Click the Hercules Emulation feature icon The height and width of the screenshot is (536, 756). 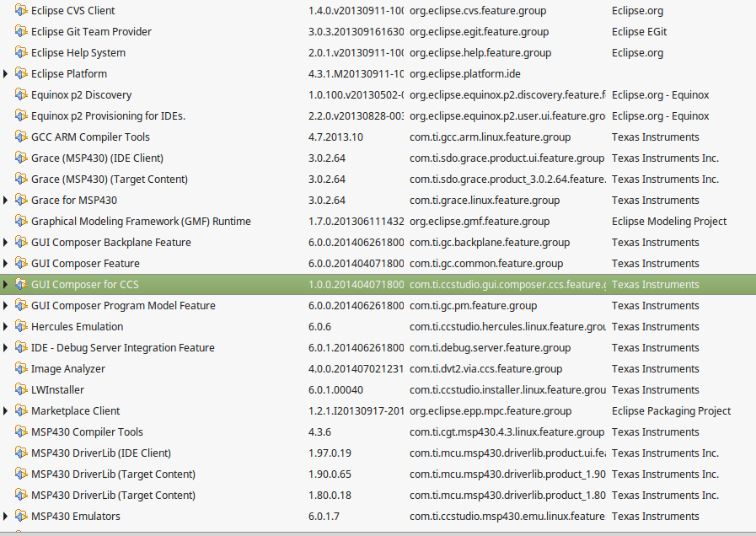click(x=21, y=326)
